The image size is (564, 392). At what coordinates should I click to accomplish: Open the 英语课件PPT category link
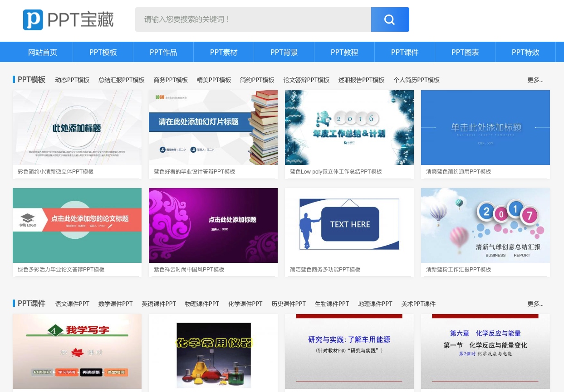click(159, 304)
